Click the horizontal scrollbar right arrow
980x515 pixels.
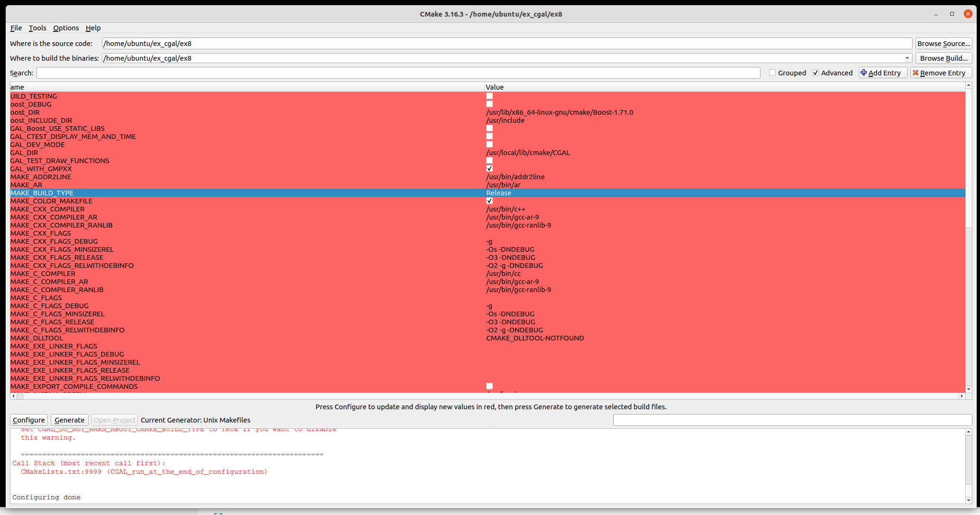(x=962, y=396)
